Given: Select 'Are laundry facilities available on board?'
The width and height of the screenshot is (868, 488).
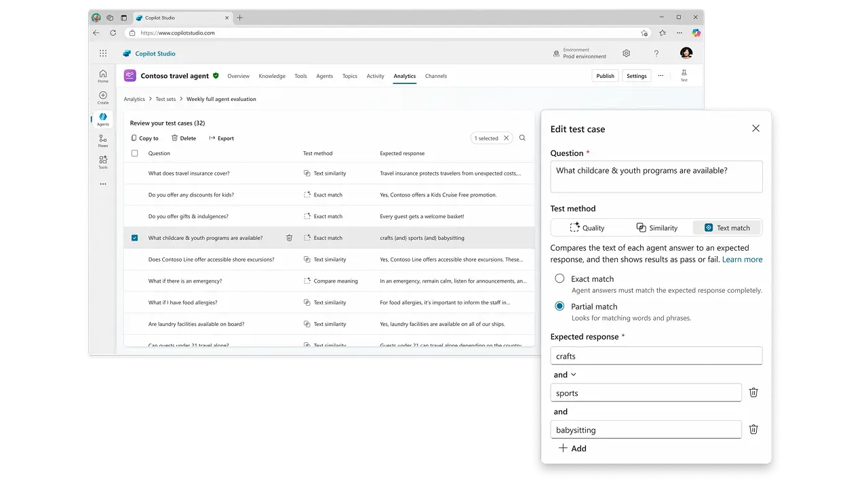Looking at the screenshot, I should coord(329,324).
